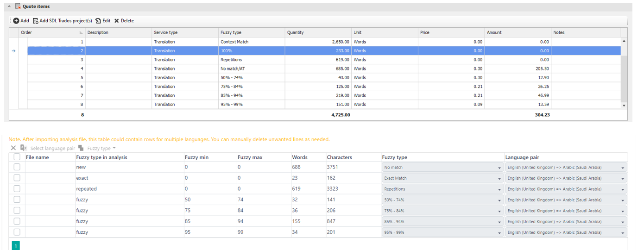Click the Delete X icon in Quote items toolbar

pyautogui.click(x=117, y=21)
